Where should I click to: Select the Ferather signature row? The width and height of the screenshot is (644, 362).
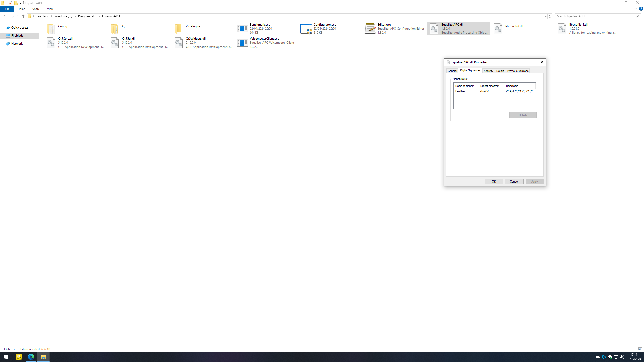tap(494, 91)
